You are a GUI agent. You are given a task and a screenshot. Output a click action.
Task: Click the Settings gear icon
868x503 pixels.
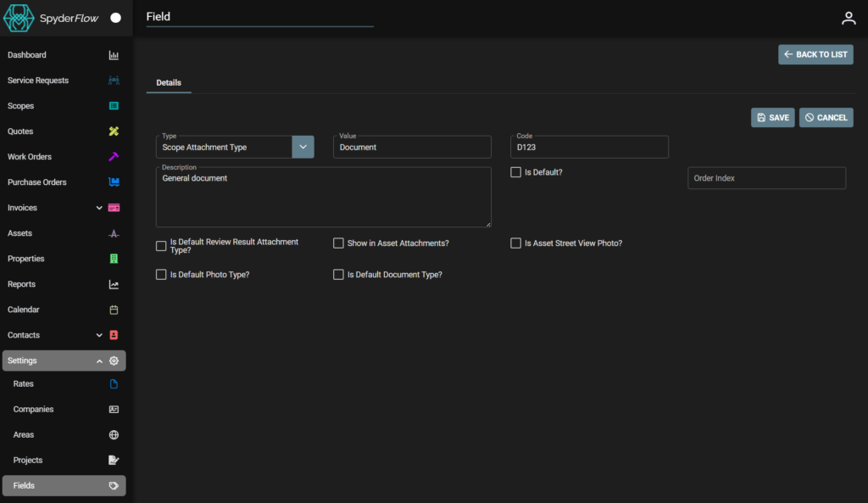114,360
